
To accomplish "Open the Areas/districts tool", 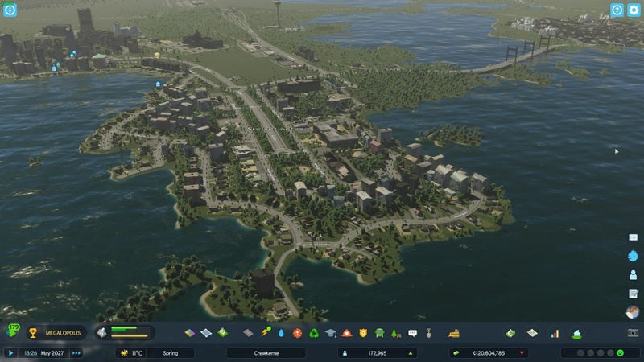I will [x=206, y=333].
